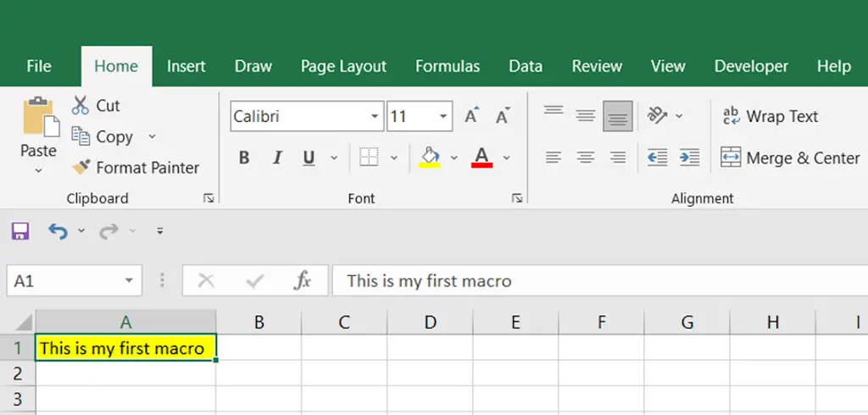Switch to the View tab
Viewport: 868px width, 415px height.
click(668, 66)
